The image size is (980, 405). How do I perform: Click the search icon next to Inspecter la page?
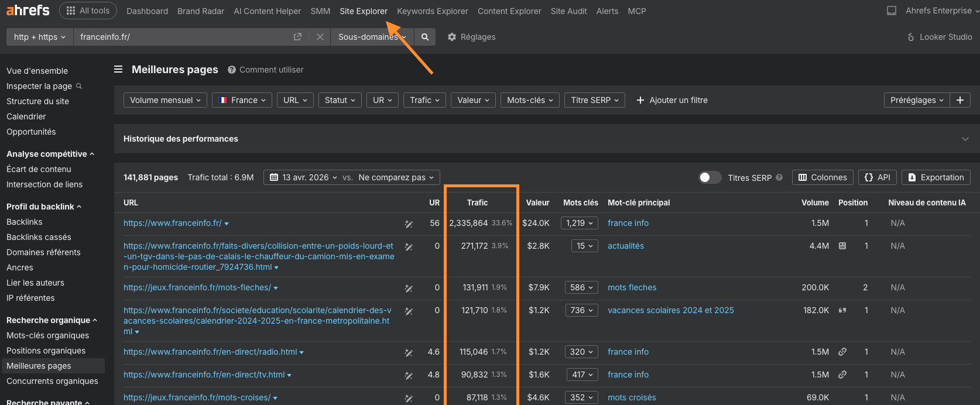[79, 86]
